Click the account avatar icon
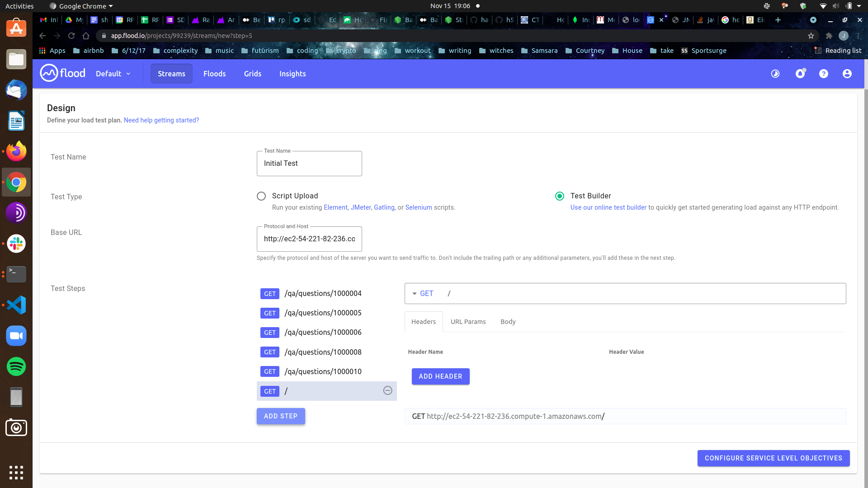Screen dimensions: 868x488 click(x=847, y=73)
